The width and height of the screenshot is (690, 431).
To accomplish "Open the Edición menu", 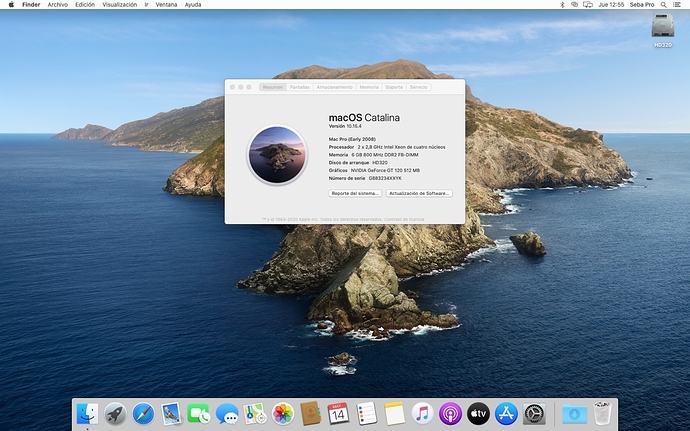I will pyautogui.click(x=85, y=5).
